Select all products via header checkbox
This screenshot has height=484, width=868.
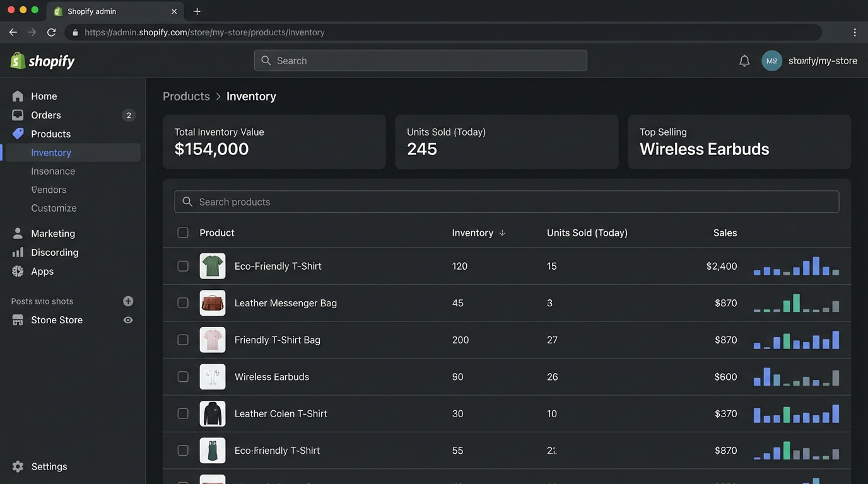[183, 232]
